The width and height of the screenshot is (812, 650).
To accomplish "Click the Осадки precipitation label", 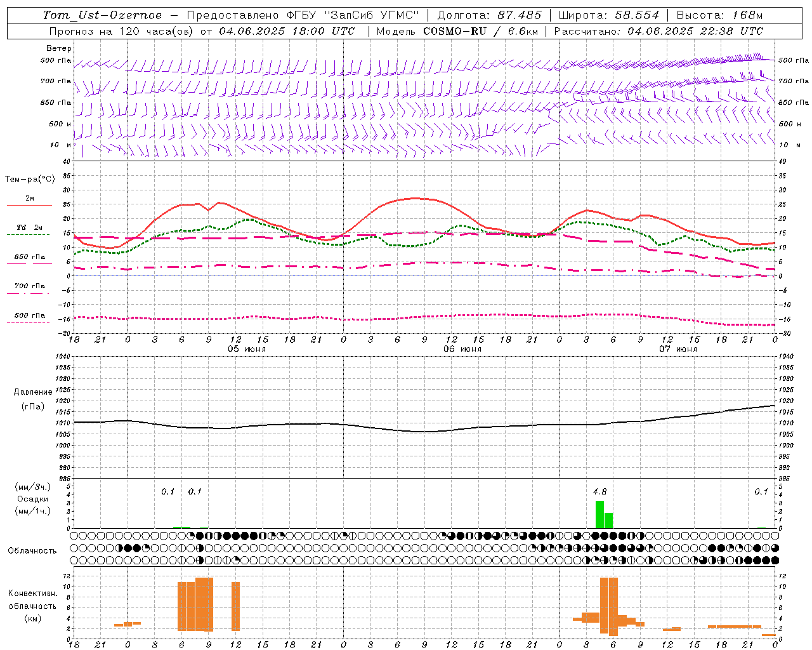I will click(x=32, y=499).
